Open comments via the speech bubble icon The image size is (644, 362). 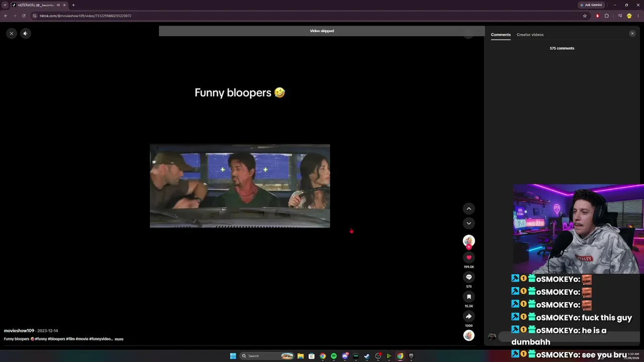[469, 277]
